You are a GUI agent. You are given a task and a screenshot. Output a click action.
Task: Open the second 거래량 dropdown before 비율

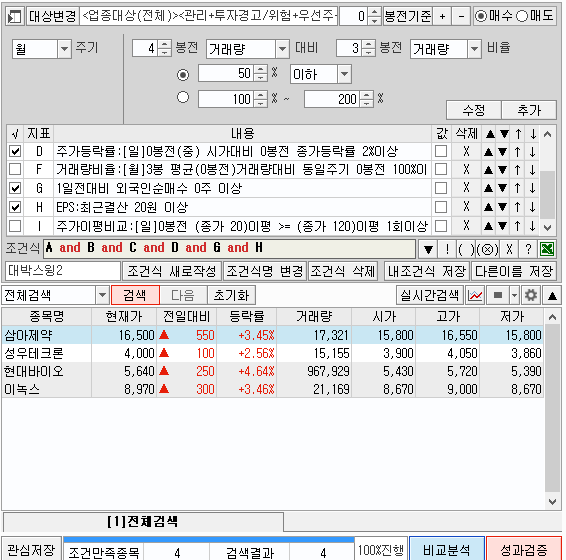[474, 49]
